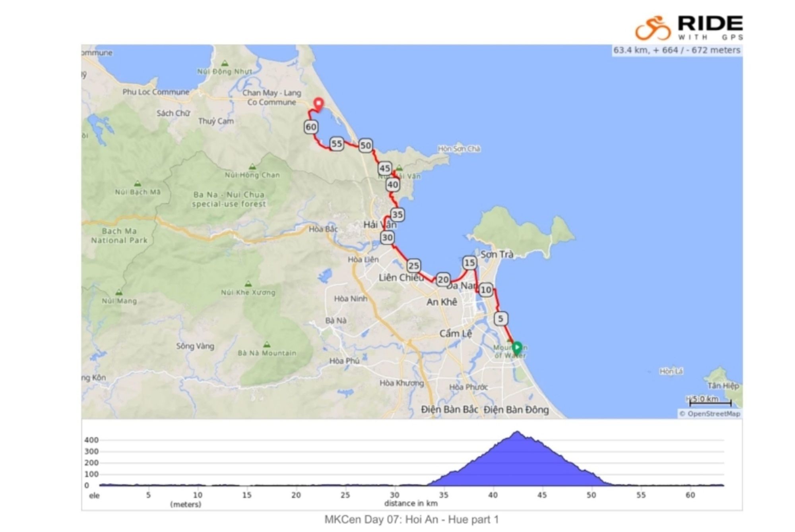Select the 15 km route marker

[469, 263]
